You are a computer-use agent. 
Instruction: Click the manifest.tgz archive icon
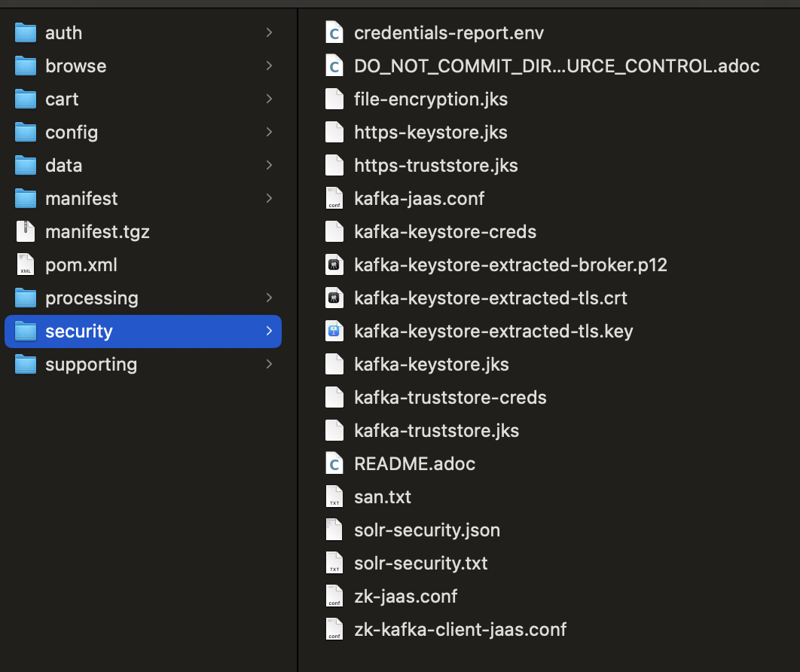(x=26, y=231)
